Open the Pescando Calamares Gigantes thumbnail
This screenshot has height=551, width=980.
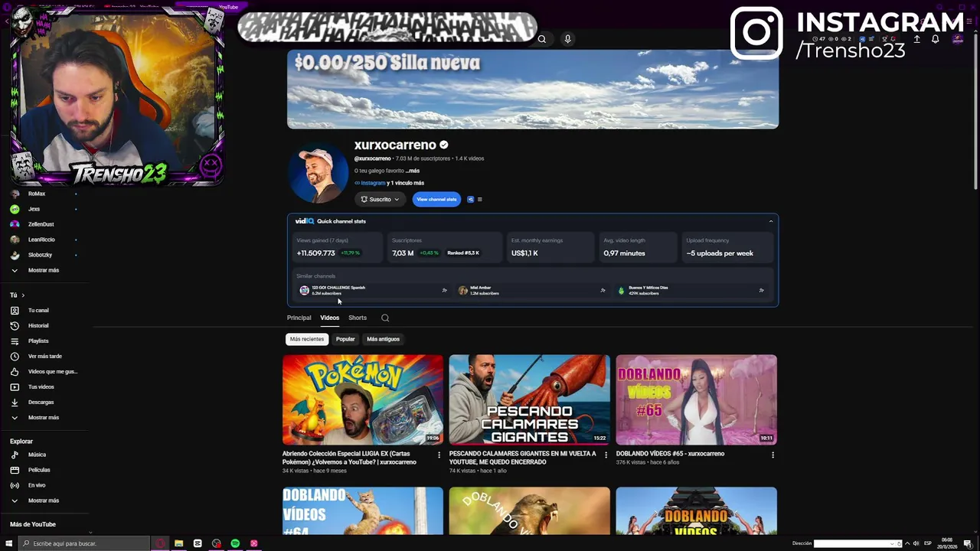pyautogui.click(x=530, y=399)
